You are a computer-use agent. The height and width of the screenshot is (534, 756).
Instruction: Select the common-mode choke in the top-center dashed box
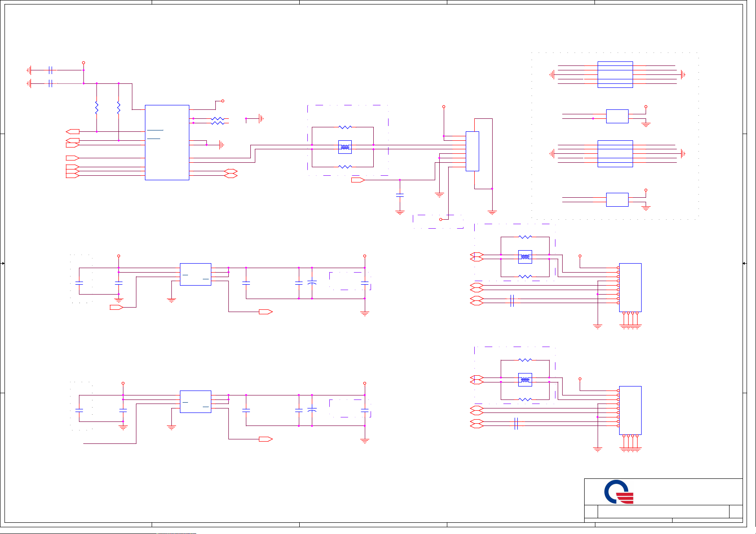345,147
